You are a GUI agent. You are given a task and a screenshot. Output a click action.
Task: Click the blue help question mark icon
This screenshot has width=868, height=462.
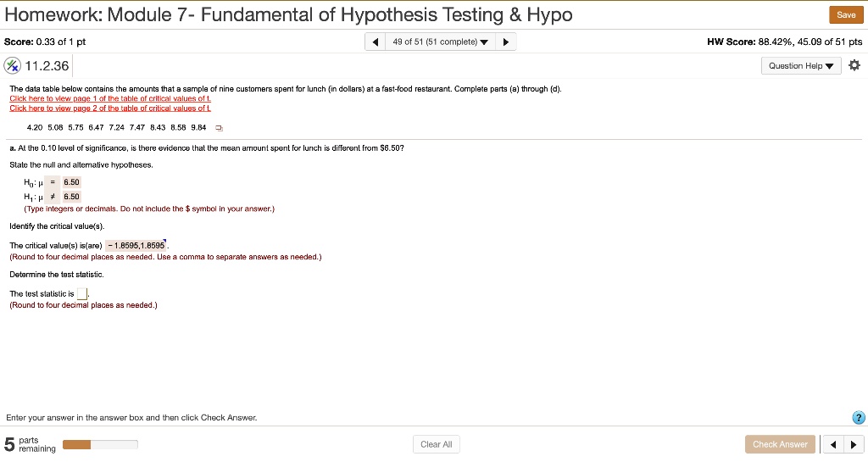point(858,418)
